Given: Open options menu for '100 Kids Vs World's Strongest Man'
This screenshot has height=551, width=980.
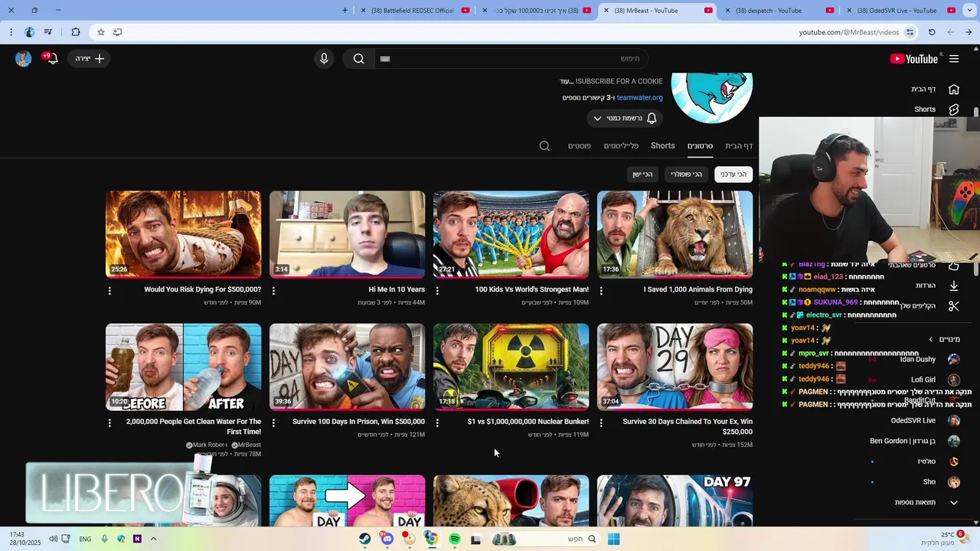Looking at the screenshot, I should [x=437, y=291].
